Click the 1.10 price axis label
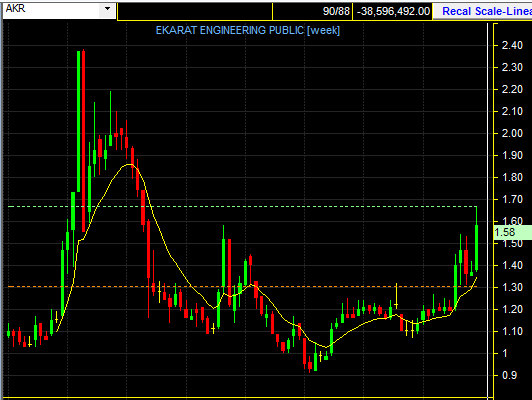Image resolution: width=532 pixels, height=400 pixels. click(x=512, y=331)
